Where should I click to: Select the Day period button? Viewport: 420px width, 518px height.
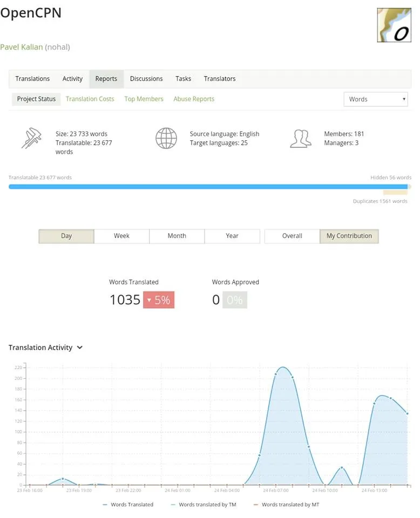66,236
